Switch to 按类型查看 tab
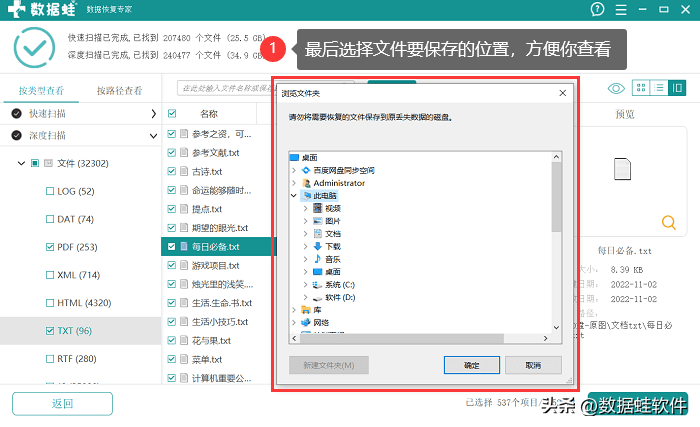This screenshot has width=700, height=427. tap(41, 91)
